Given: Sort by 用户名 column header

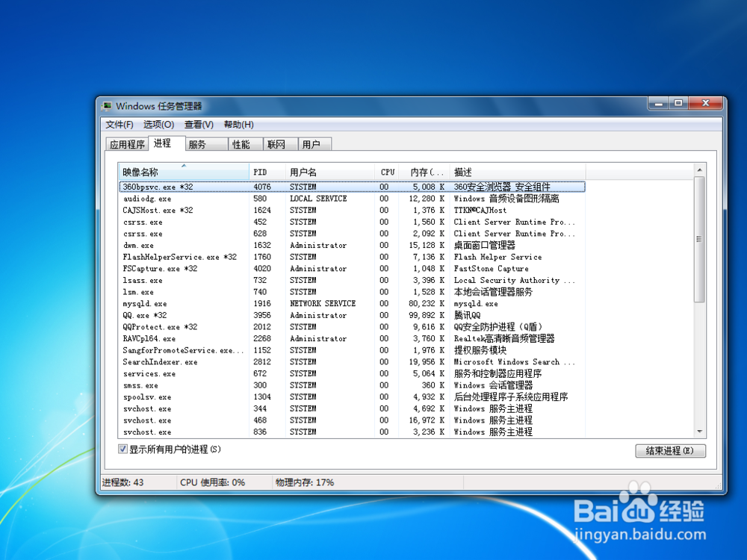Looking at the screenshot, I should click(x=329, y=172).
